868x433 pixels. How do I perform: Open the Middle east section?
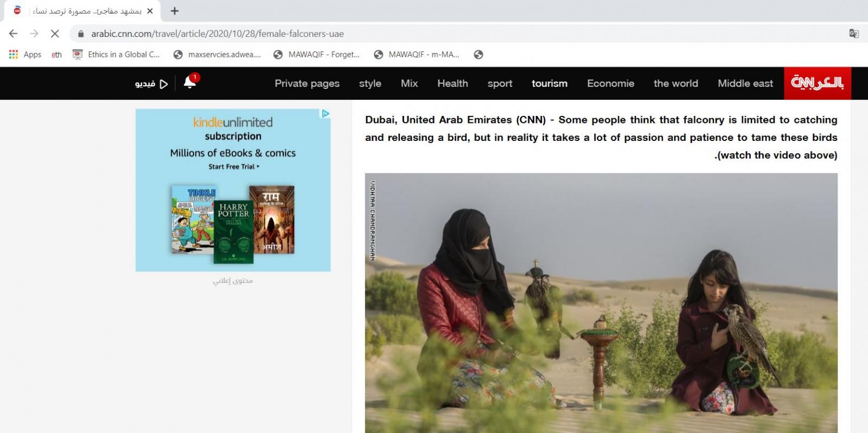[745, 83]
